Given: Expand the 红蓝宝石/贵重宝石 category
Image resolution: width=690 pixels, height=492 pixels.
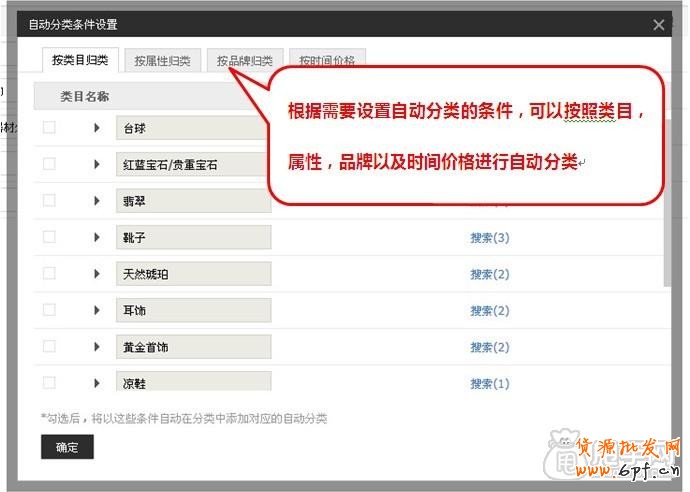Looking at the screenshot, I should pyautogui.click(x=97, y=164).
